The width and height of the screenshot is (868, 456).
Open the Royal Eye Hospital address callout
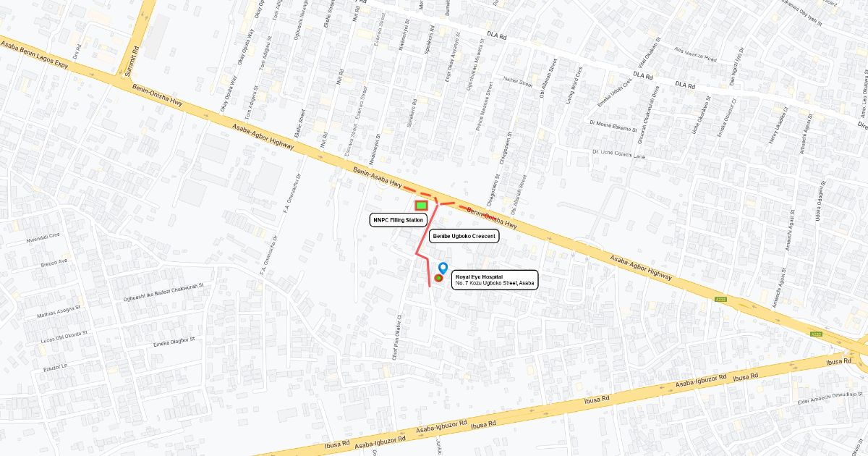coord(495,281)
